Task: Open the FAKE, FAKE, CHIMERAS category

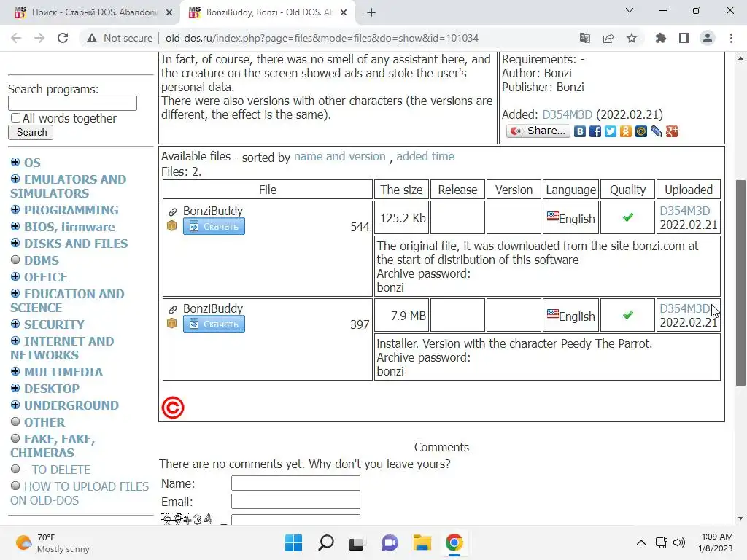Action: (x=53, y=446)
